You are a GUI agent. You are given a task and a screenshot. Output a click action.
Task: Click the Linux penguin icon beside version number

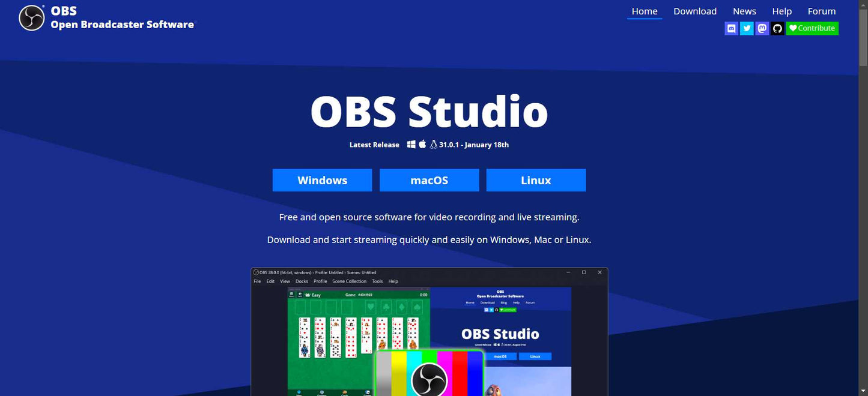pyautogui.click(x=433, y=145)
